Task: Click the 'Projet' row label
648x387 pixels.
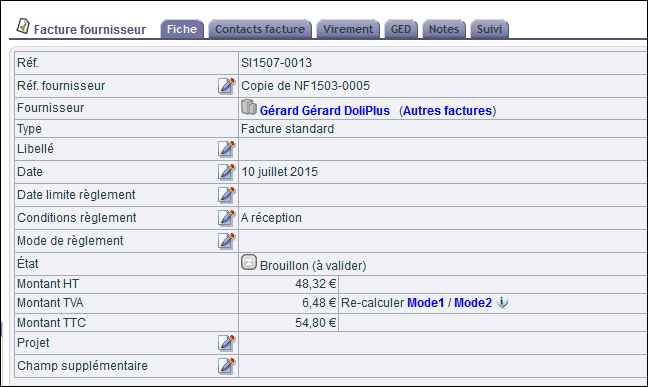Action: click(x=33, y=343)
